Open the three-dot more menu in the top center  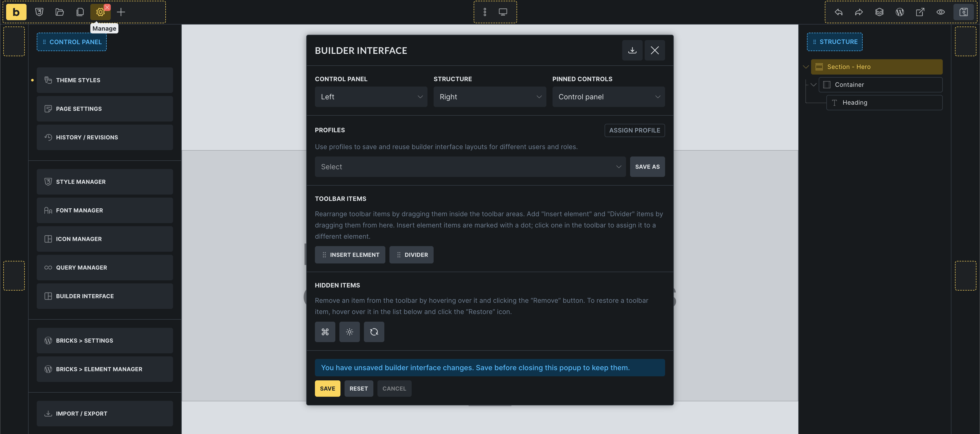pyautogui.click(x=485, y=12)
